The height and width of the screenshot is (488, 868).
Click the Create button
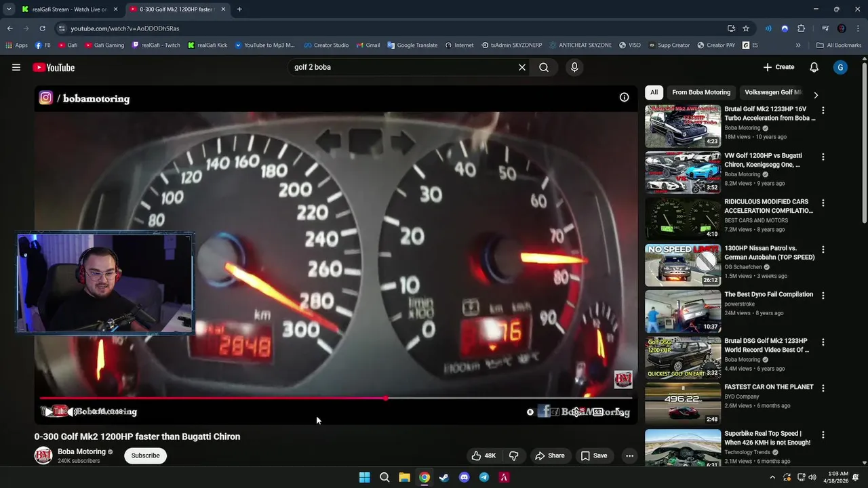tap(778, 67)
